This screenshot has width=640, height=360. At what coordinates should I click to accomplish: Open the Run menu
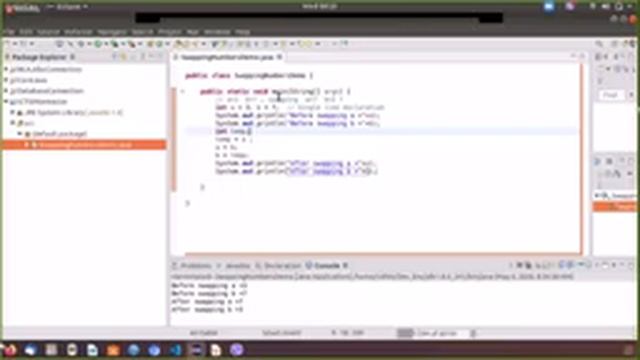[193, 32]
